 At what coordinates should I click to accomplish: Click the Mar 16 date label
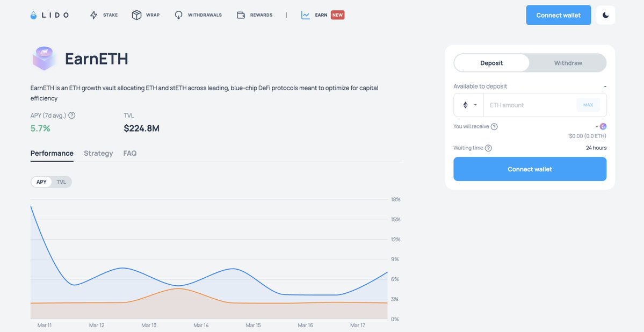pyautogui.click(x=305, y=325)
